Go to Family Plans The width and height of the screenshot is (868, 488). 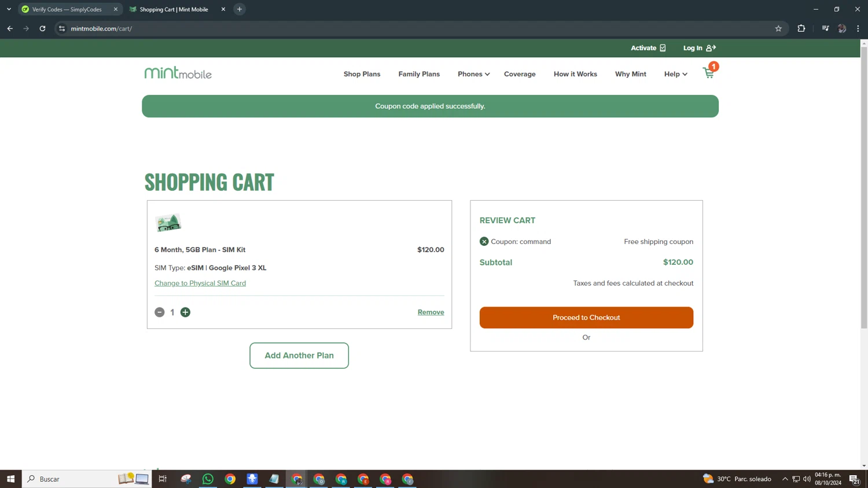419,74
